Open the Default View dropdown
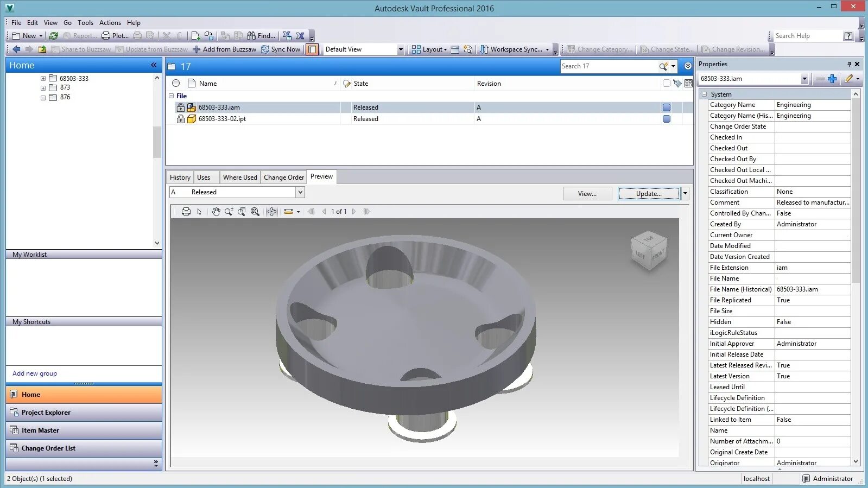 pyautogui.click(x=401, y=49)
